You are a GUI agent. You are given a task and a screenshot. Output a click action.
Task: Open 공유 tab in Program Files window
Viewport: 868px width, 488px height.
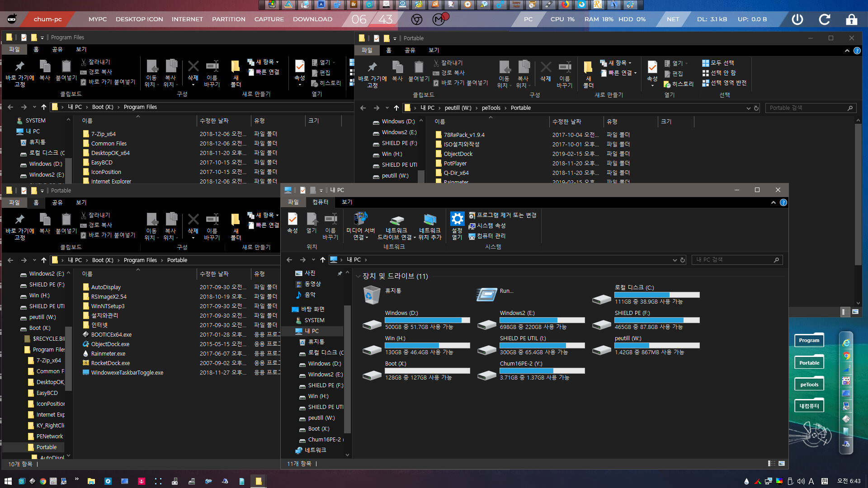(x=57, y=49)
